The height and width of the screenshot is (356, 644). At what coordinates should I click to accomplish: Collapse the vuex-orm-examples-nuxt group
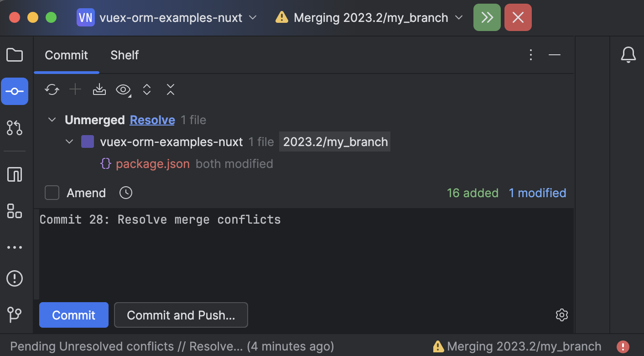[x=69, y=141]
